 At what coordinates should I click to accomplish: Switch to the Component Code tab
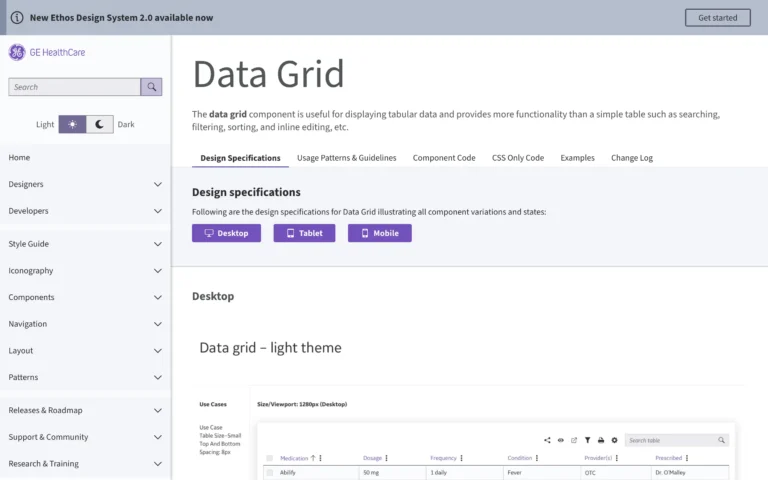(x=444, y=158)
